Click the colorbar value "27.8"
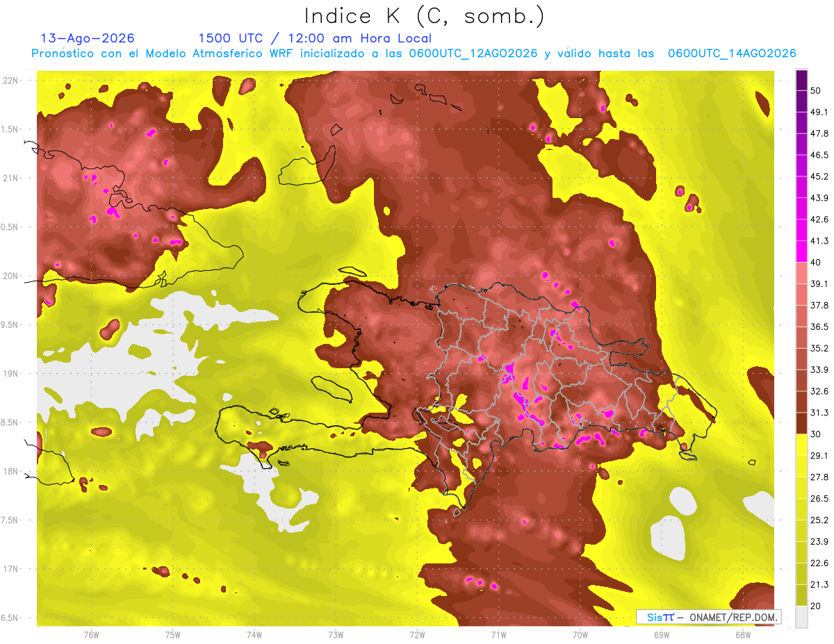The image size is (834, 644). click(x=819, y=477)
